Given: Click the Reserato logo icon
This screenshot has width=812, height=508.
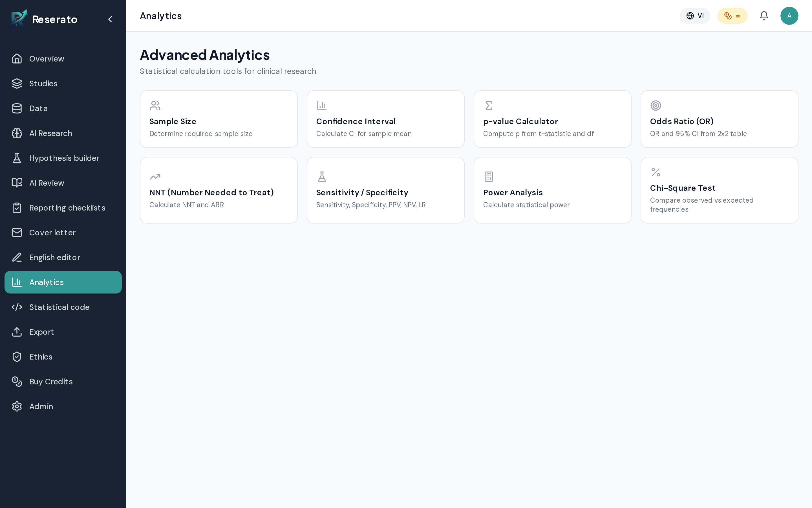Looking at the screenshot, I should pyautogui.click(x=18, y=19).
